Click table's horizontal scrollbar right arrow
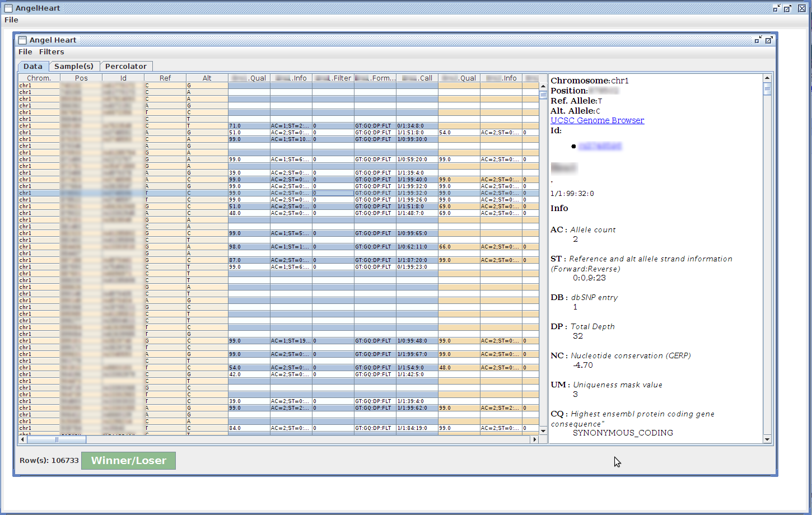Viewport: 812px width, 515px height. pyautogui.click(x=535, y=439)
